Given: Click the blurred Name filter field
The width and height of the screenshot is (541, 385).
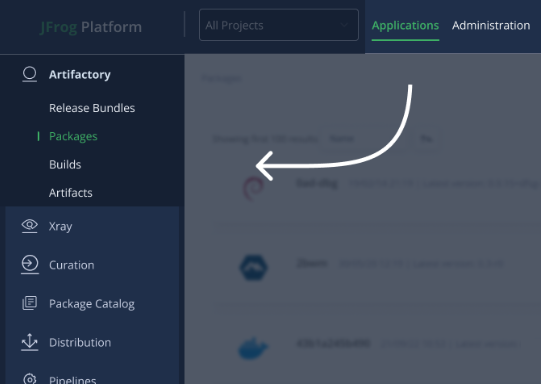Looking at the screenshot, I should coord(365,139).
